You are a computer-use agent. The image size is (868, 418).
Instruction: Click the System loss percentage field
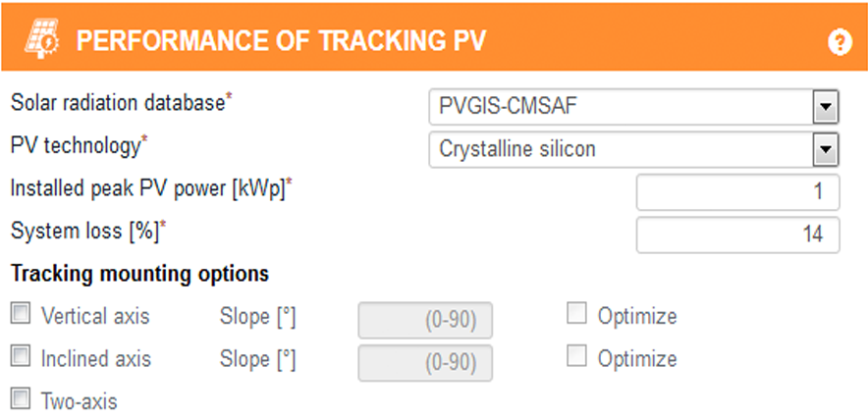tap(737, 235)
